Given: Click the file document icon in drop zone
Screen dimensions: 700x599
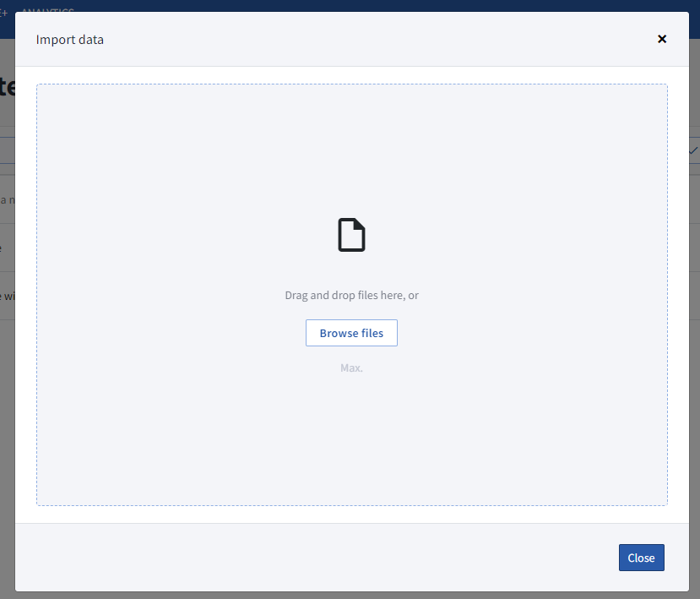Looking at the screenshot, I should coord(351,235).
